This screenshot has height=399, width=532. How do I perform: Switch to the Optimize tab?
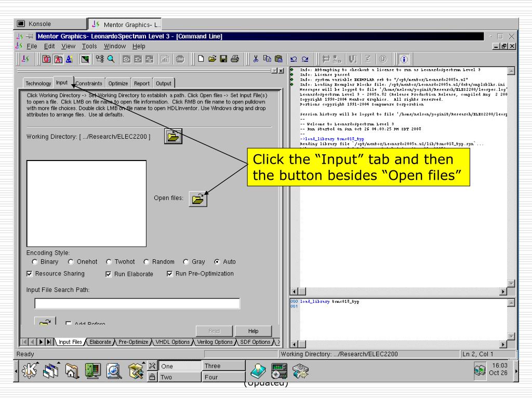118,84
